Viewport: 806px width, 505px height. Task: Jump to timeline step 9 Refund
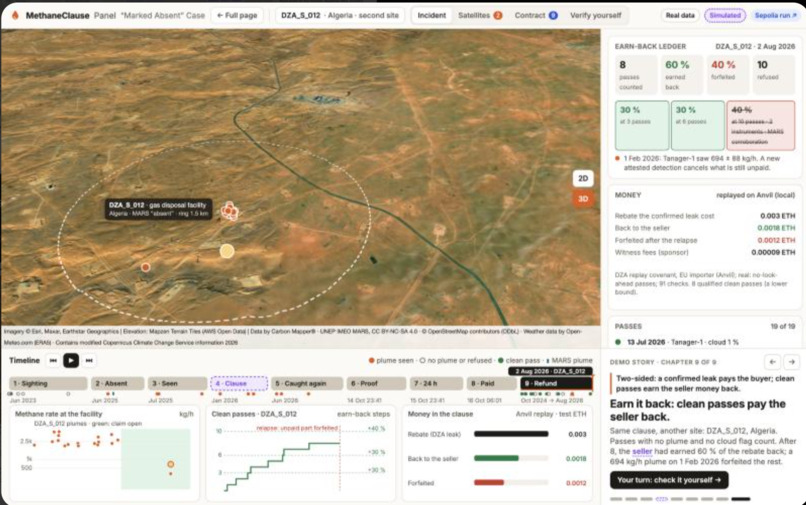(557, 384)
